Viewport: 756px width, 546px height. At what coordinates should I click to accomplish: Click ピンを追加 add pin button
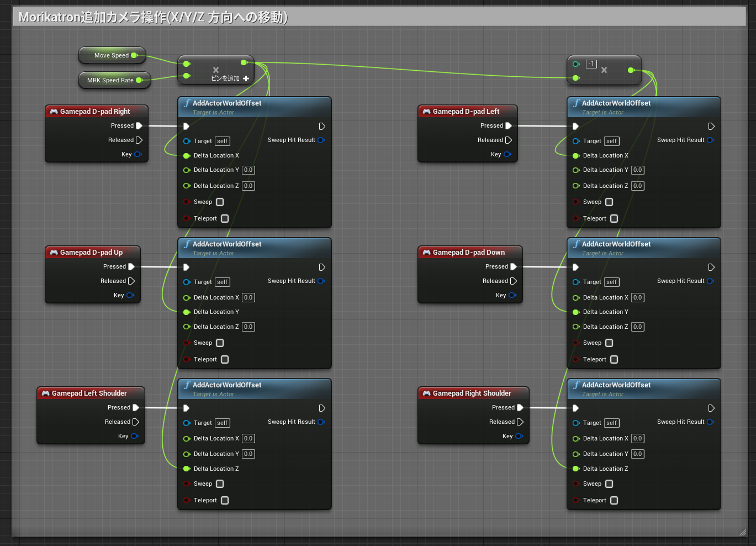point(230,78)
